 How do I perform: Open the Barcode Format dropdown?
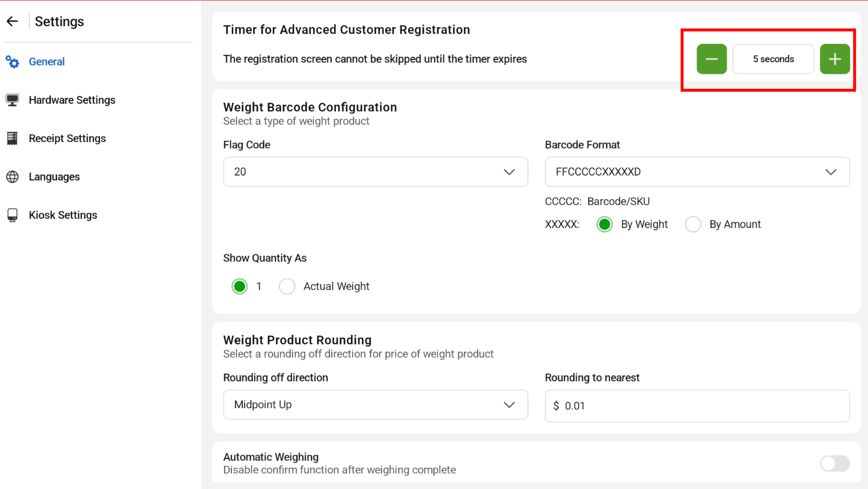coord(697,171)
